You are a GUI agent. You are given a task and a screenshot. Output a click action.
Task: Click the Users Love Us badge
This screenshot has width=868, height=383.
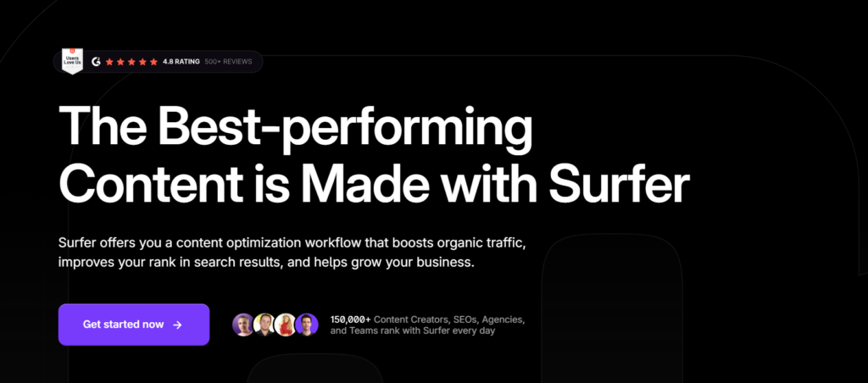[72, 61]
